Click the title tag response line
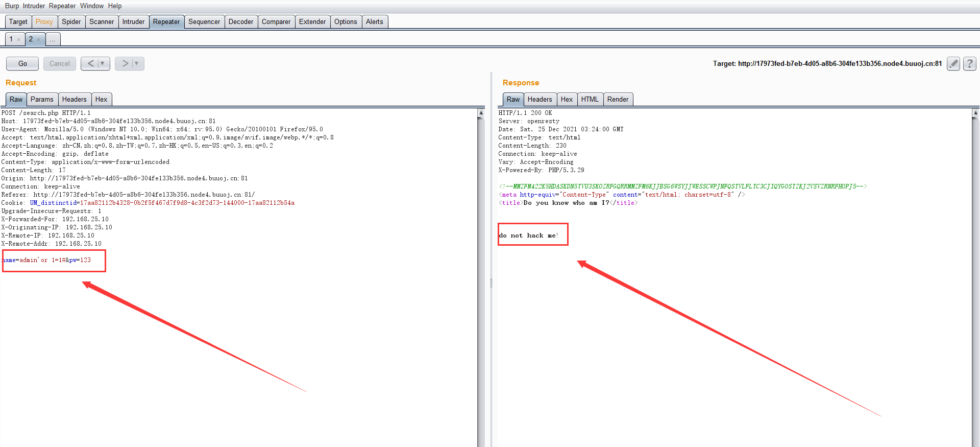The width and height of the screenshot is (980, 447). click(x=568, y=203)
